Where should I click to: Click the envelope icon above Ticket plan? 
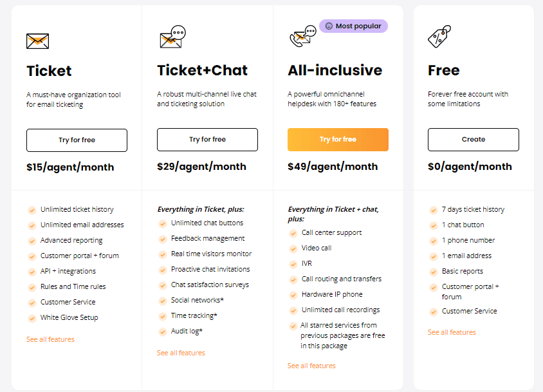coord(37,40)
